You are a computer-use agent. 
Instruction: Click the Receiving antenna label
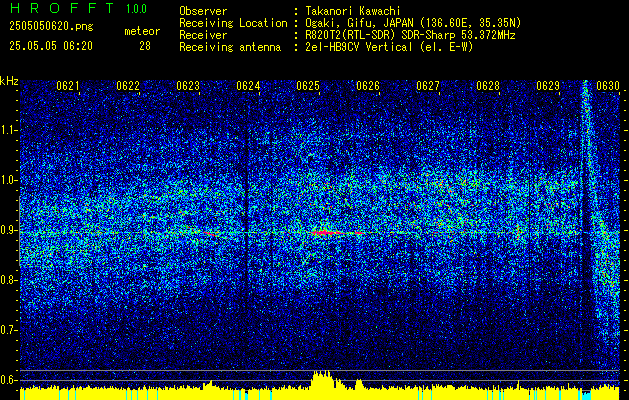tap(230, 47)
